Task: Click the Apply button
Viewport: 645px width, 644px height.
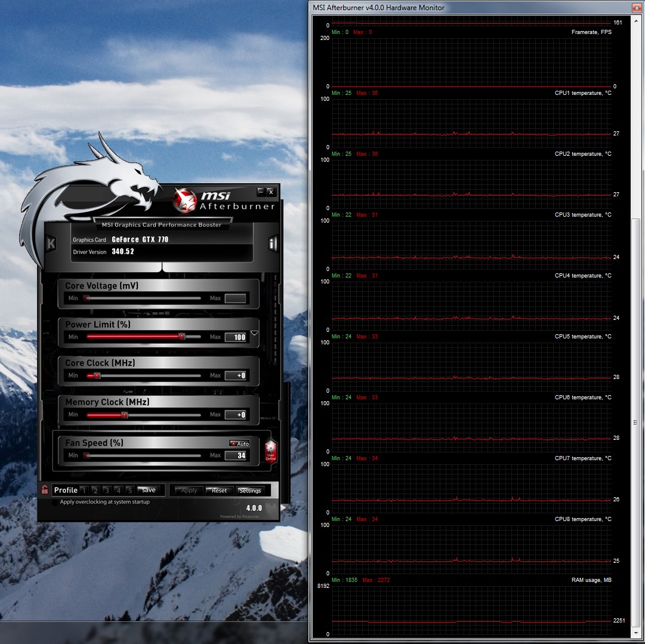Action: (x=189, y=491)
